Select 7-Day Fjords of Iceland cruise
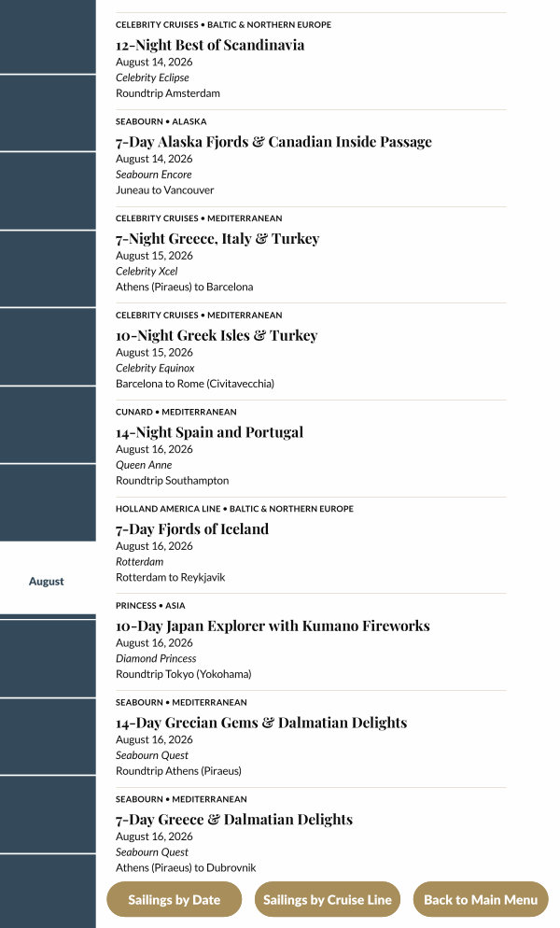560x928 pixels. (192, 529)
